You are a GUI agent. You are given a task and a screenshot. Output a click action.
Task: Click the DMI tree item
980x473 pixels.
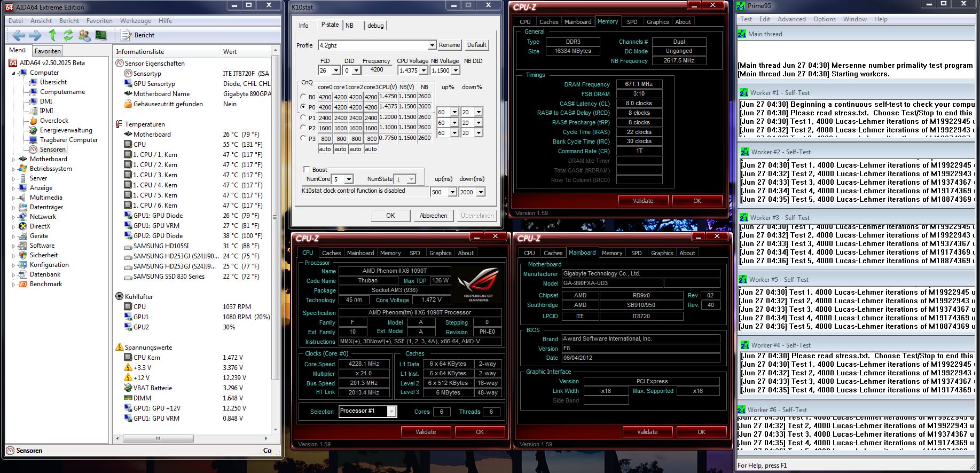(x=46, y=101)
